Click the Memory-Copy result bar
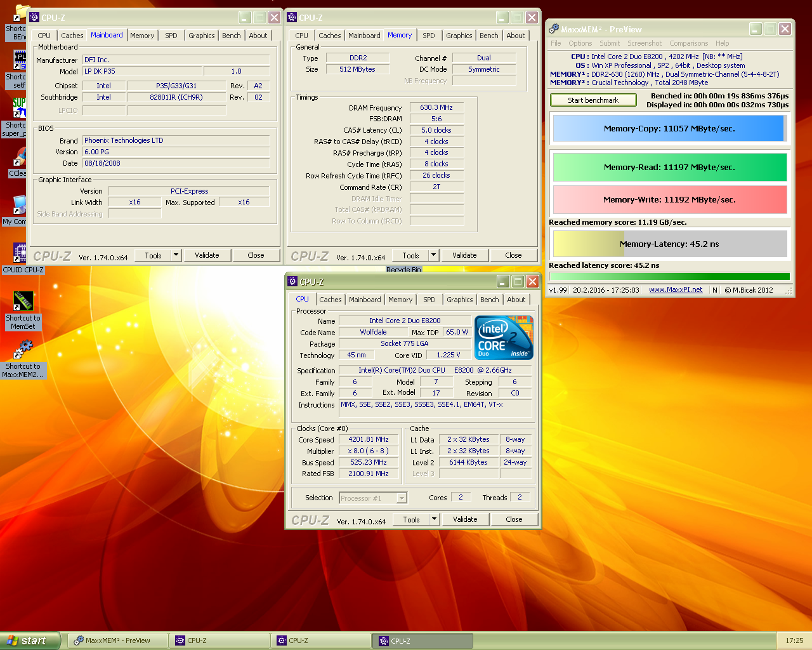 tap(669, 128)
